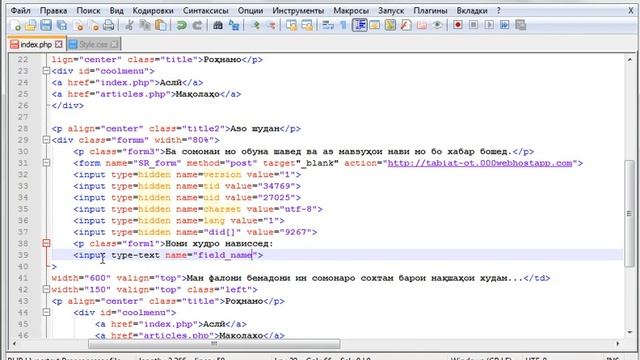Close the Style.css tab using its X

click(x=114, y=44)
